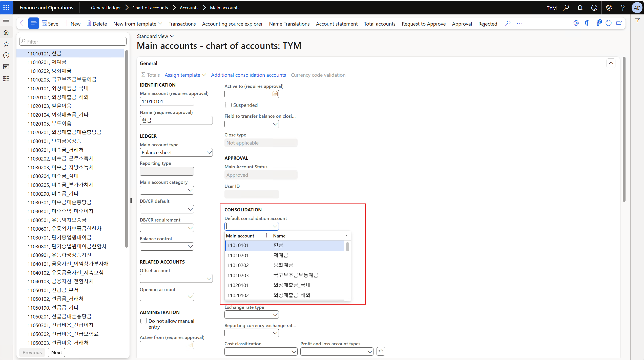
Task: Open the Favorites star in sidebar
Action: click(6, 44)
